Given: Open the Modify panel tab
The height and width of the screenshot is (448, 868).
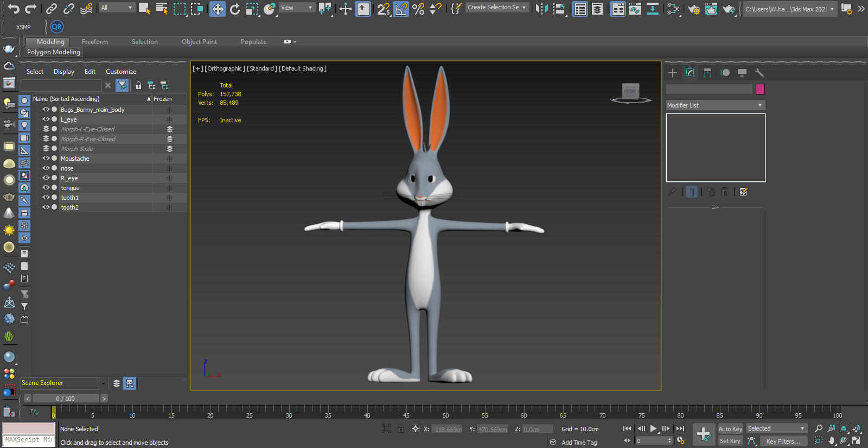Looking at the screenshot, I should coord(690,73).
